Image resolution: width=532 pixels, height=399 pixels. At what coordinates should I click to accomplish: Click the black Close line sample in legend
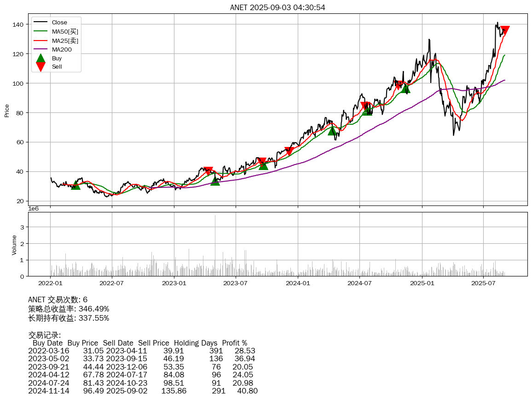click(40, 23)
